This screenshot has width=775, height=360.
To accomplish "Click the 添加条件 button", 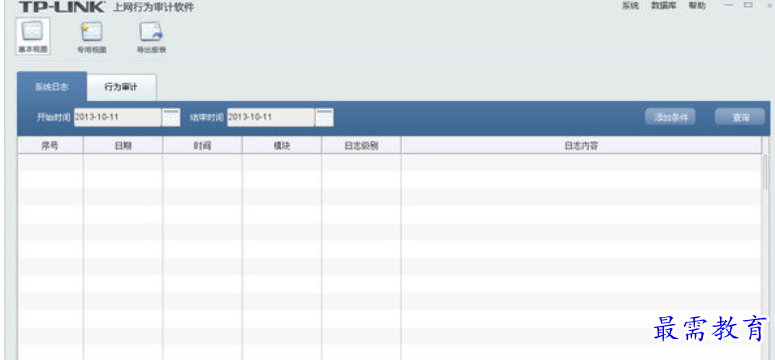I will 670,117.
